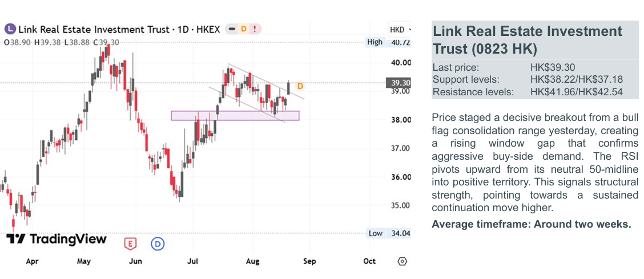
Task: Toggle the dash indicator in symbol status pill
Action: click(x=232, y=30)
